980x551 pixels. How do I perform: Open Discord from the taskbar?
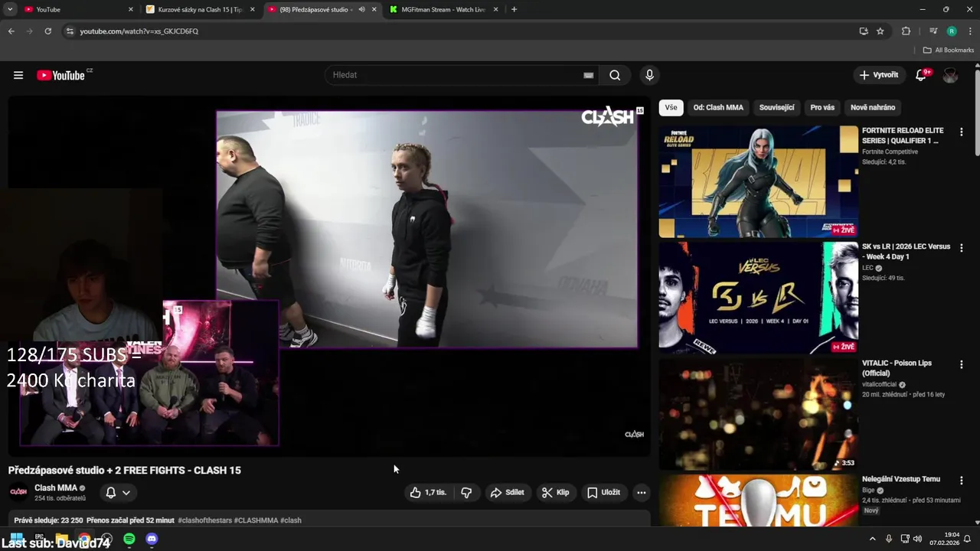tap(152, 539)
